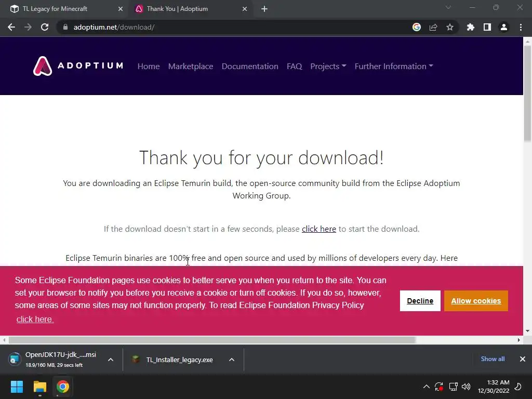The image size is (532, 399).
Task: Click the scroll left arrow
Action: 4,340
